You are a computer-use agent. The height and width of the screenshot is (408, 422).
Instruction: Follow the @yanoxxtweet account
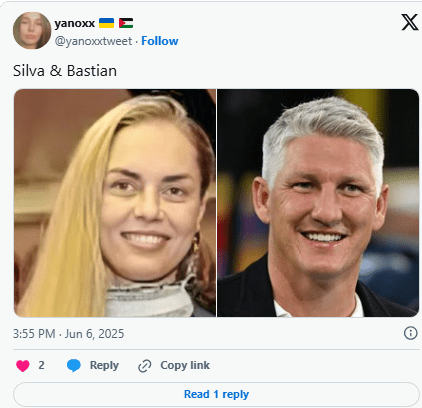point(160,41)
